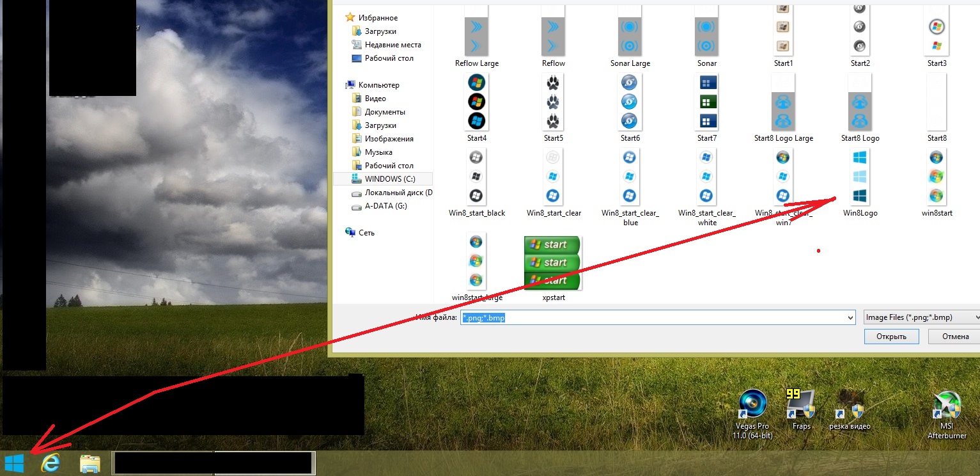
Task: Select the Локальный диск drive
Action: (392, 193)
